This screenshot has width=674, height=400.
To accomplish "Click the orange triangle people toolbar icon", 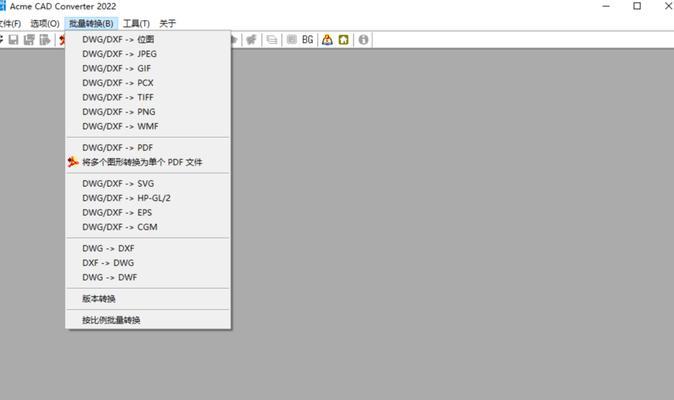I will point(327,40).
